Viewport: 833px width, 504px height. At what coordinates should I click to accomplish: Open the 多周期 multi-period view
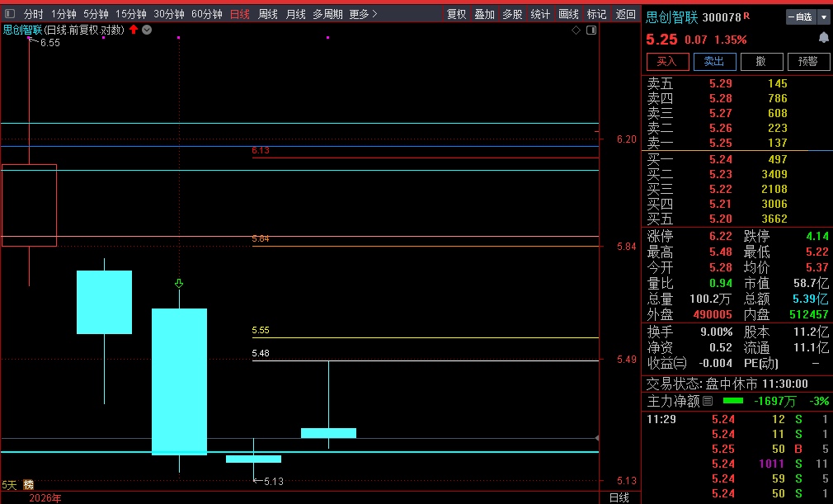pos(327,14)
